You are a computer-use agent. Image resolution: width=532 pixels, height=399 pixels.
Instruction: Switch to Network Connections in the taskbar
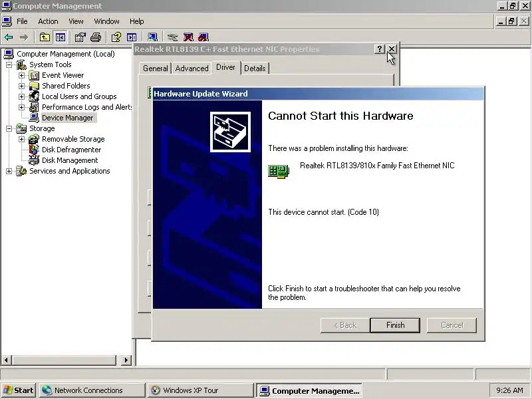tap(92, 390)
